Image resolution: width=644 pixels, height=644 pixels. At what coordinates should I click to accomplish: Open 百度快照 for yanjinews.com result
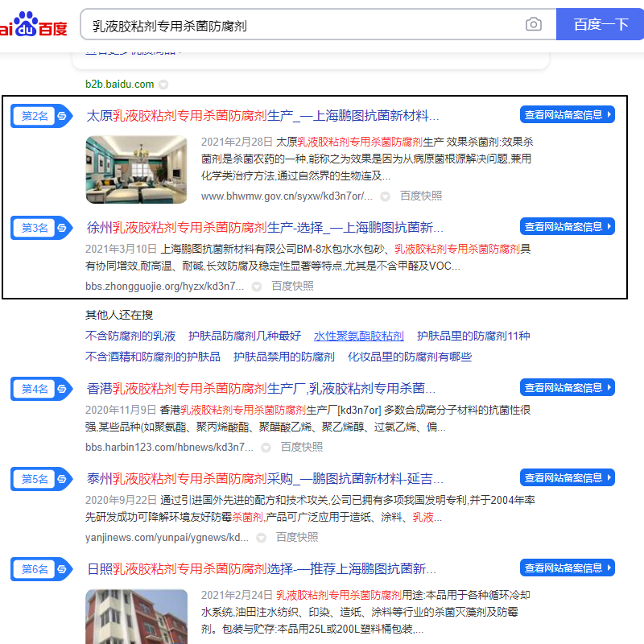click(x=297, y=537)
